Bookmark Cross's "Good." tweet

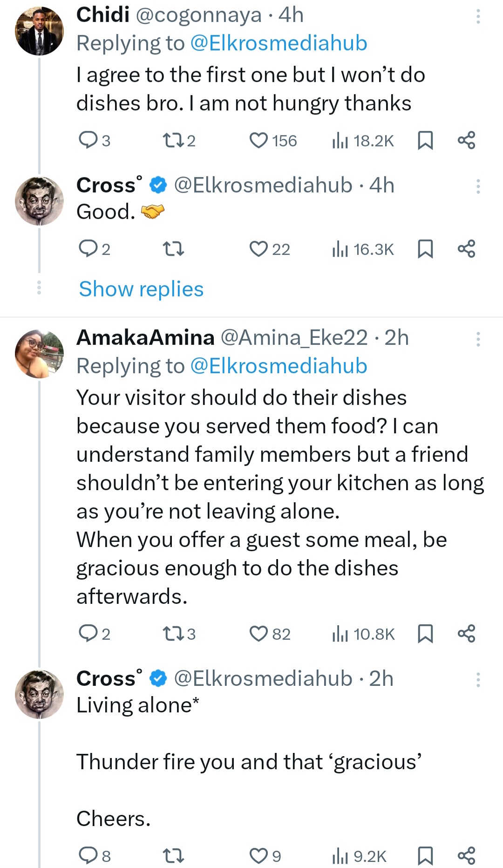(x=425, y=249)
